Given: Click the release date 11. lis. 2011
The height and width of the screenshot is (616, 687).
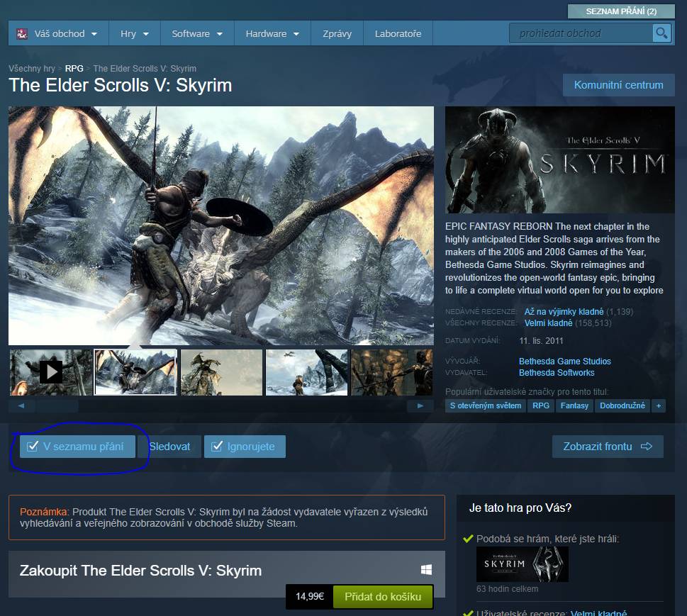Looking at the screenshot, I should [x=541, y=341].
